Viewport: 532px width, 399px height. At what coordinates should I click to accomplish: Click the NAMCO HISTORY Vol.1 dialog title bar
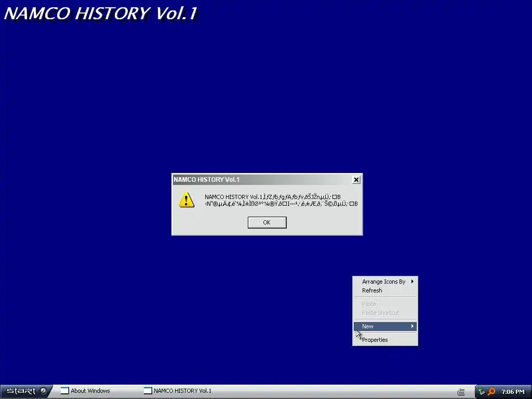(x=262, y=180)
